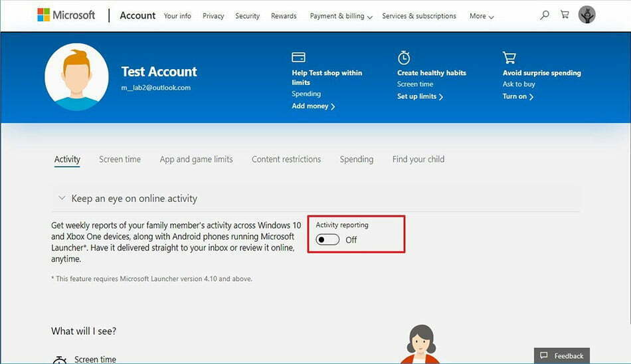
Task: Open the More dropdown menu
Action: click(x=482, y=16)
